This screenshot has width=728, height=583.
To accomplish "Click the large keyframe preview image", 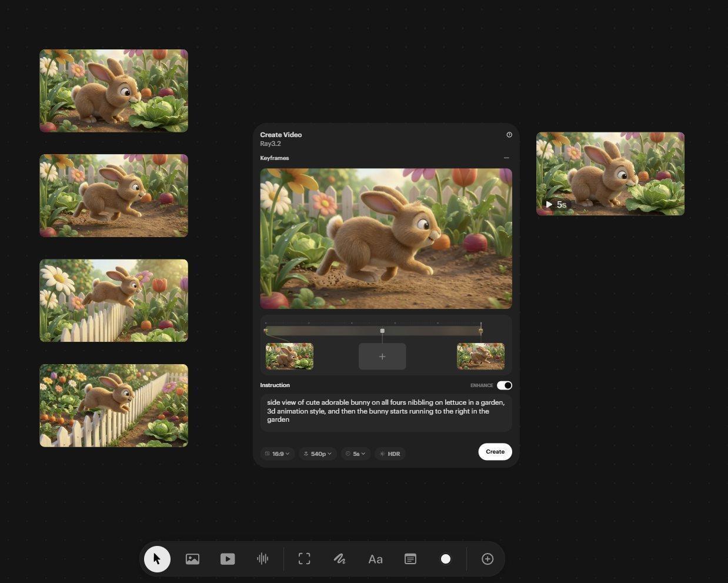I will click(386, 239).
